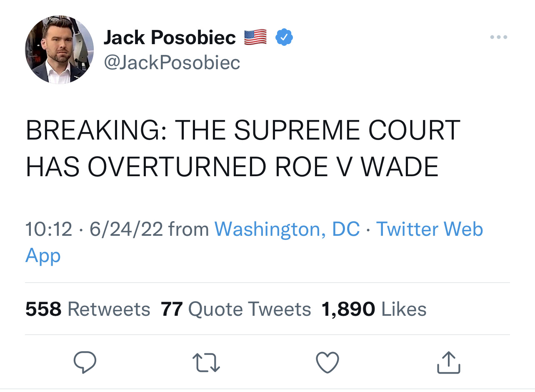Click the American flag emoji
Image resolution: width=535 pixels, height=392 pixels.
tap(255, 38)
